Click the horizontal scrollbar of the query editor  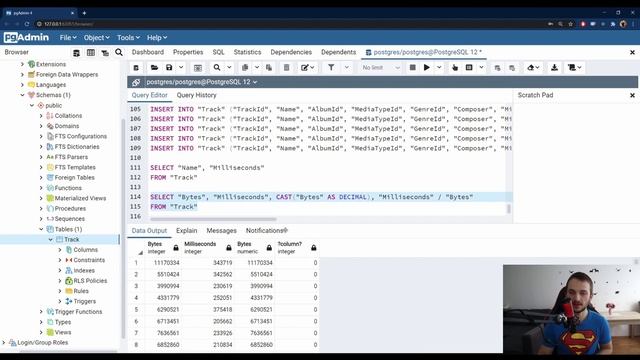[x=213, y=219]
